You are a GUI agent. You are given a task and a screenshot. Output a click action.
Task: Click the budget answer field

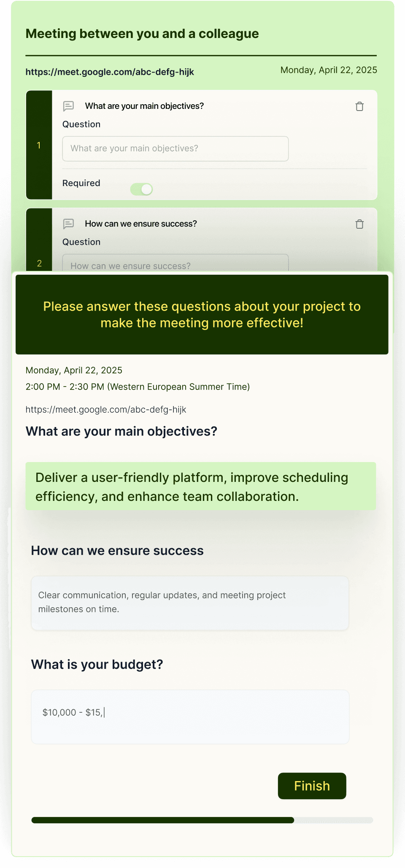pyautogui.click(x=190, y=717)
